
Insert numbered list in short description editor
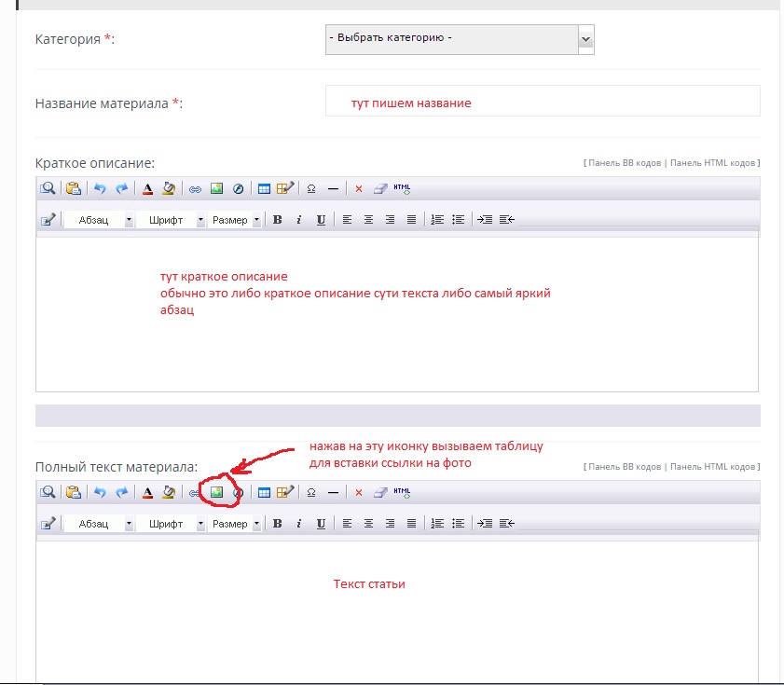[437, 220]
